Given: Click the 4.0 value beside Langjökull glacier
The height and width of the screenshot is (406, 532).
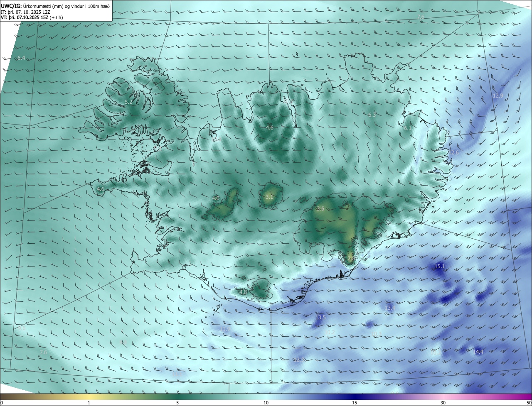Looking at the screenshot, I should click(x=216, y=198).
